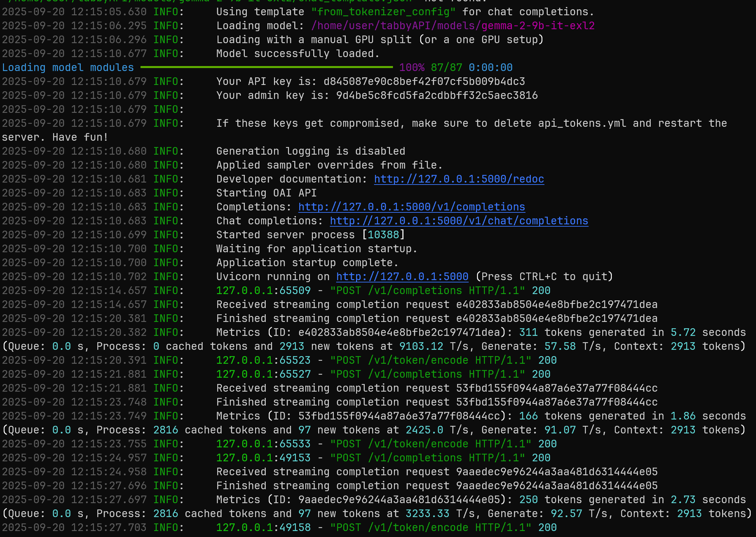Click the v1/completions URL link

412,207
